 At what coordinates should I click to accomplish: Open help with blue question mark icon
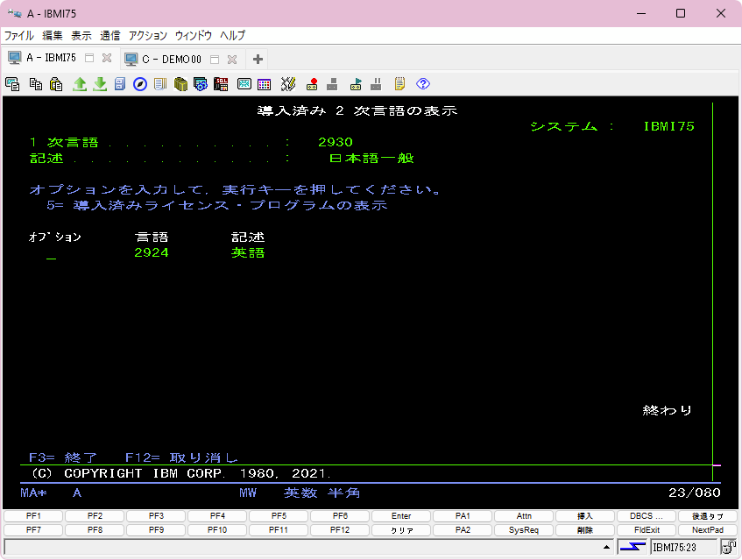(423, 84)
